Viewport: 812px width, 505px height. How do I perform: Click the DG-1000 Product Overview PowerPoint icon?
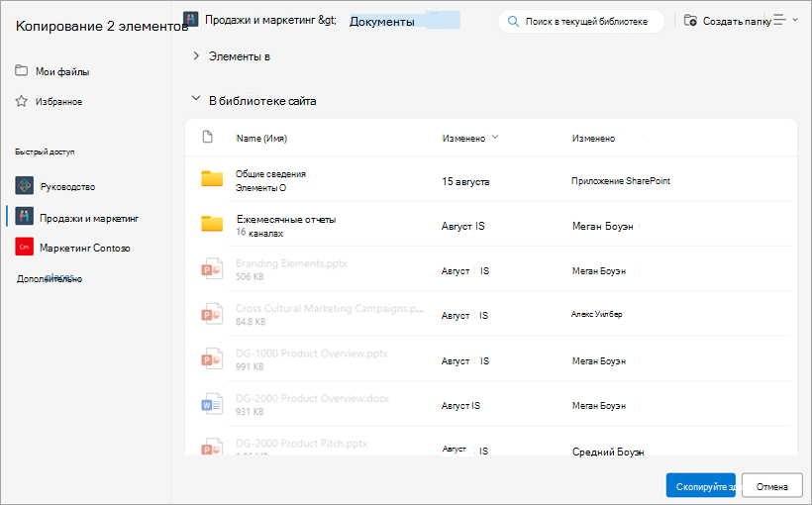[212, 358]
